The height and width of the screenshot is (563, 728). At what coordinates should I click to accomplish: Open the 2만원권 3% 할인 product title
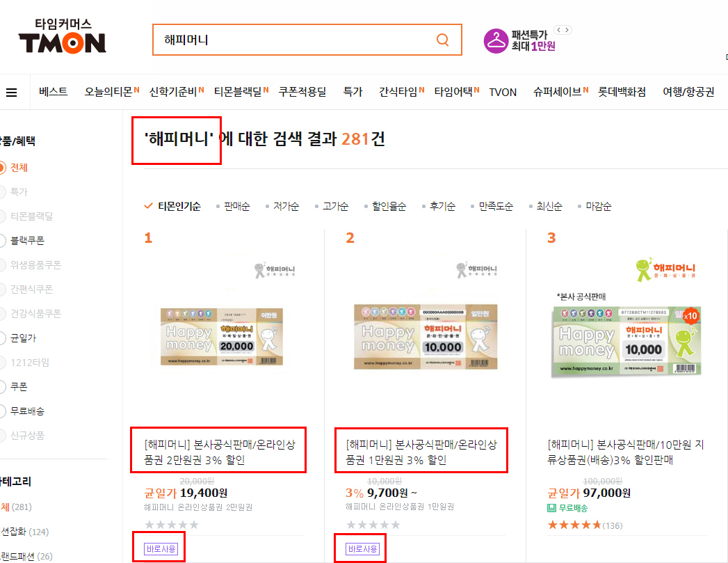(x=220, y=452)
